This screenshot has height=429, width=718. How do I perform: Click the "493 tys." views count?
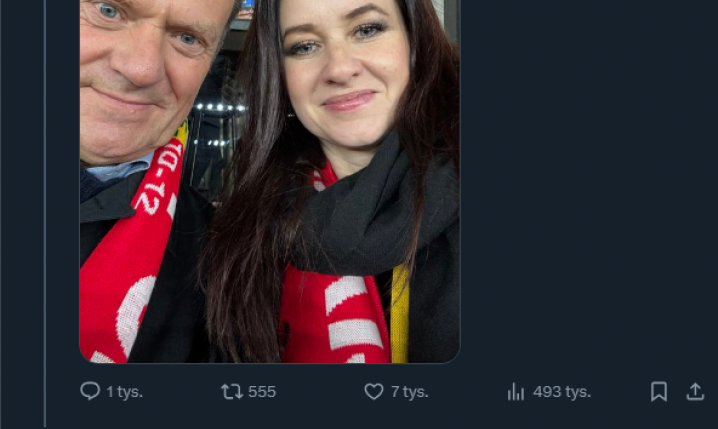(561, 392)
